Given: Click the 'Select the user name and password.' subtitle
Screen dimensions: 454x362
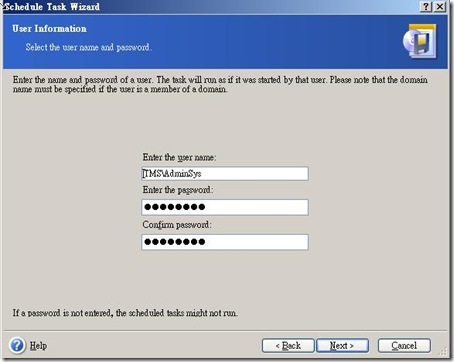Looking at the screenshot, I should coord(89,47).
